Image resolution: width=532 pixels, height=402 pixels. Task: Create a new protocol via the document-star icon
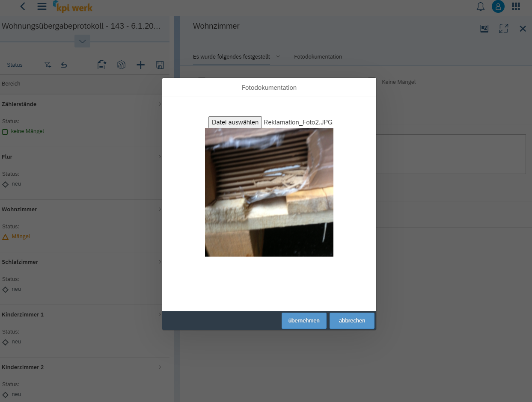point(101,65)
